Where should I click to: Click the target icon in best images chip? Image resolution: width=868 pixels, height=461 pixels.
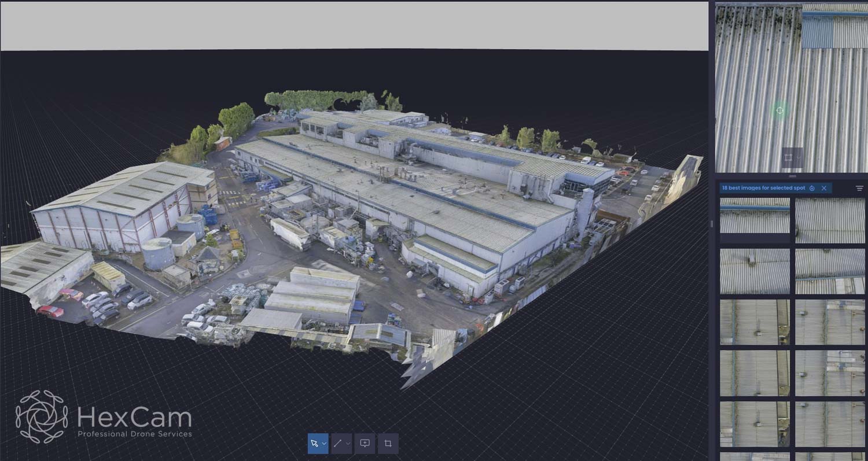coord(812,188)
